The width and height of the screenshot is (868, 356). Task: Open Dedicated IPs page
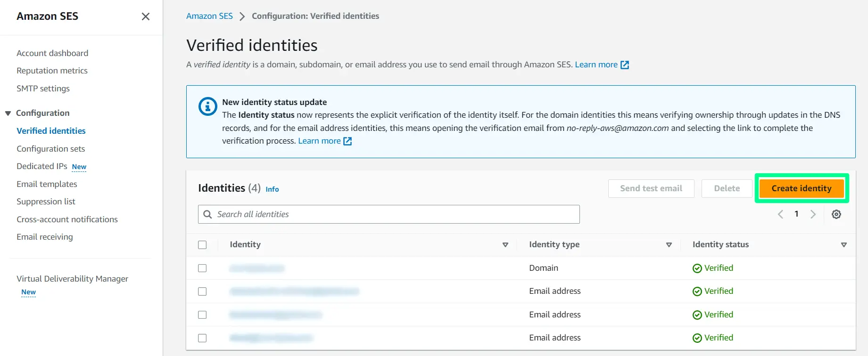tap(42, 166)
